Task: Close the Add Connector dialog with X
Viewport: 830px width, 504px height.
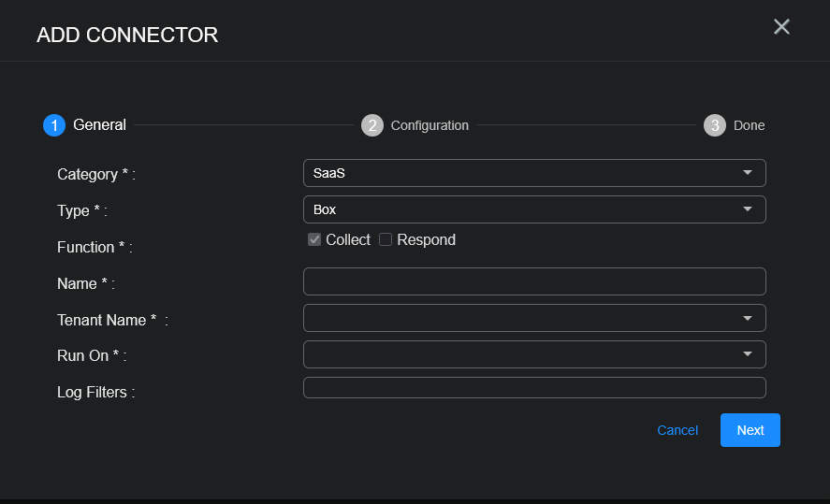Action: pos(781,27)
